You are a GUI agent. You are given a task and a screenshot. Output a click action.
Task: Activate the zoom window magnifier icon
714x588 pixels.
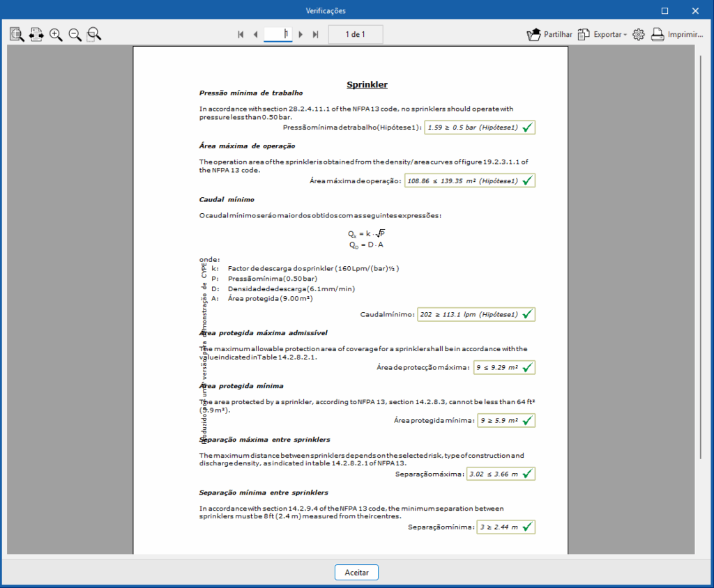coord(94,34)
